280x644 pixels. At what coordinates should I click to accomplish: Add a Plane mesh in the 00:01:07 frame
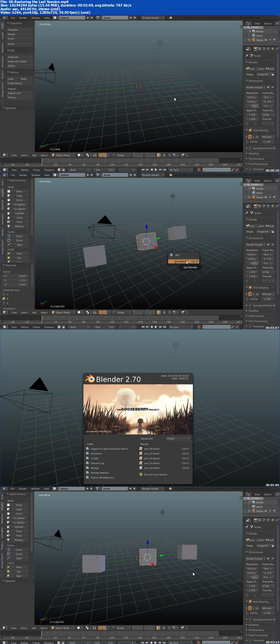pos(17,191)
